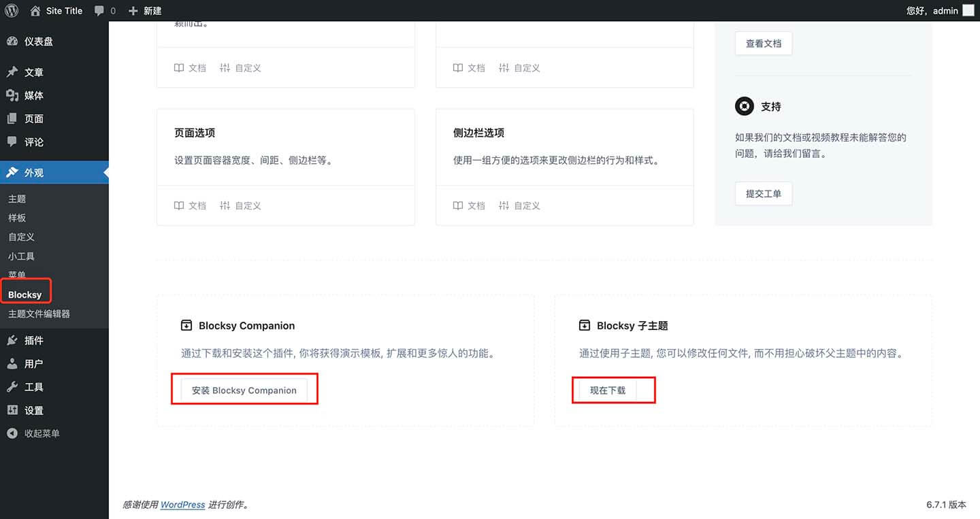Click the sliders icon in 页面选项 card
The width and height of the screenshot is (980, 519).
pos(225,205)
